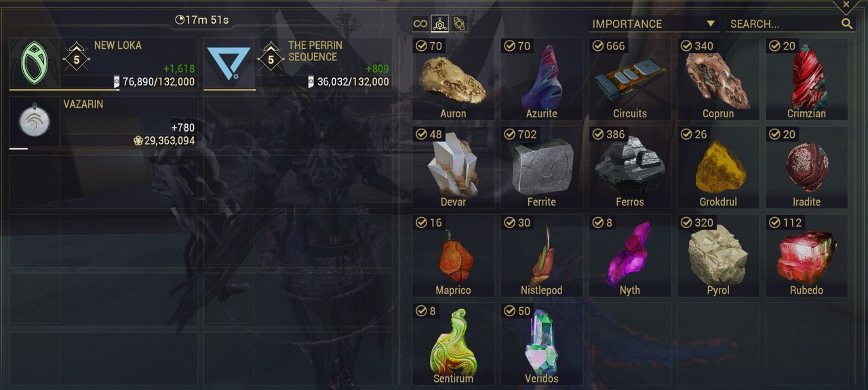
Task: Switch to the third category filter tab
Action: (459, 24)
